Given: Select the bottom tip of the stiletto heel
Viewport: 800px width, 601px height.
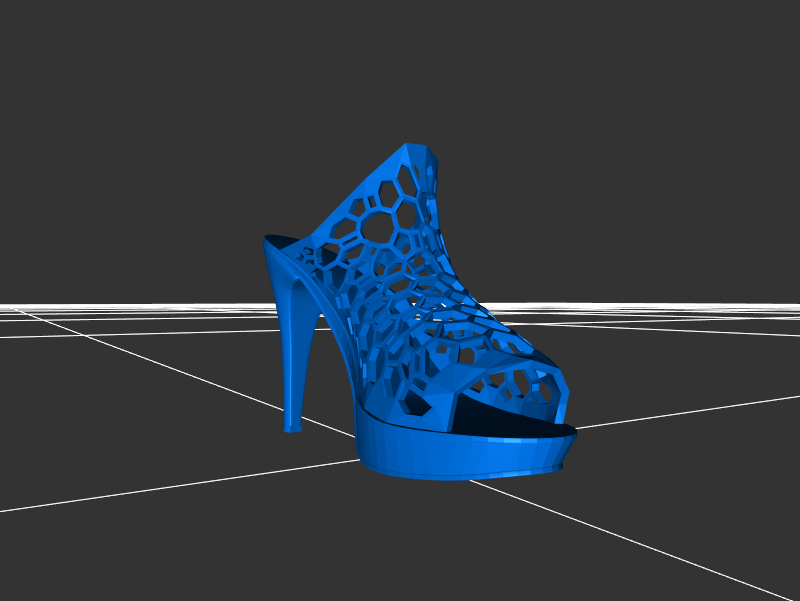Looking at the screenshot, I should coord(291,427).
